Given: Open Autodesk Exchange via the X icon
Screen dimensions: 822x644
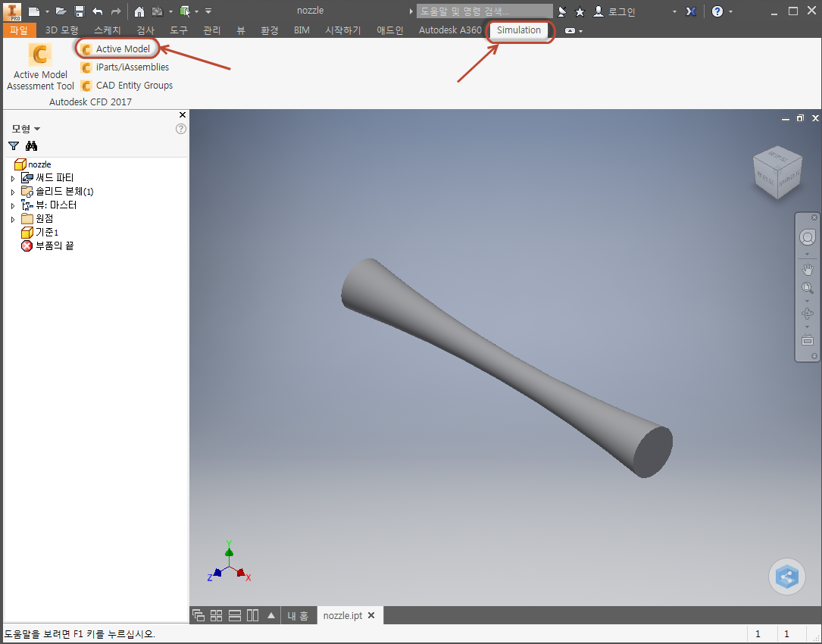Looking at the screenshot, I should tap(691, 11).
